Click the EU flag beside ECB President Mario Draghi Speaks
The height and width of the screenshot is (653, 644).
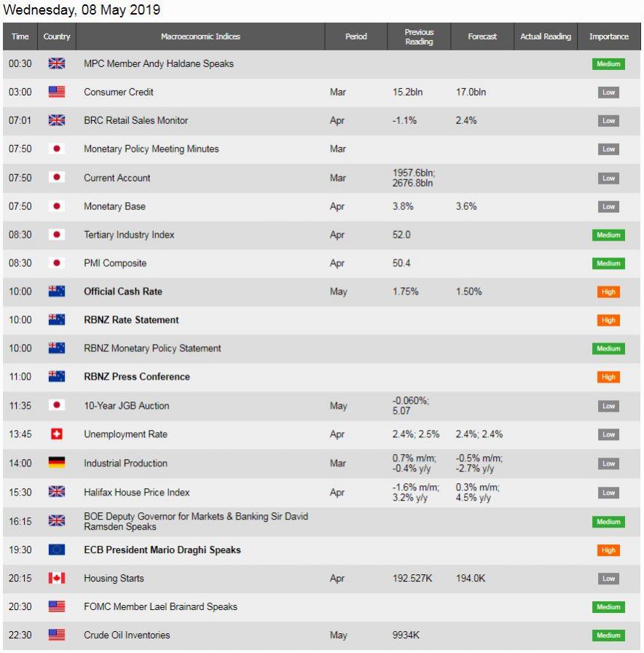coord(57,550)
